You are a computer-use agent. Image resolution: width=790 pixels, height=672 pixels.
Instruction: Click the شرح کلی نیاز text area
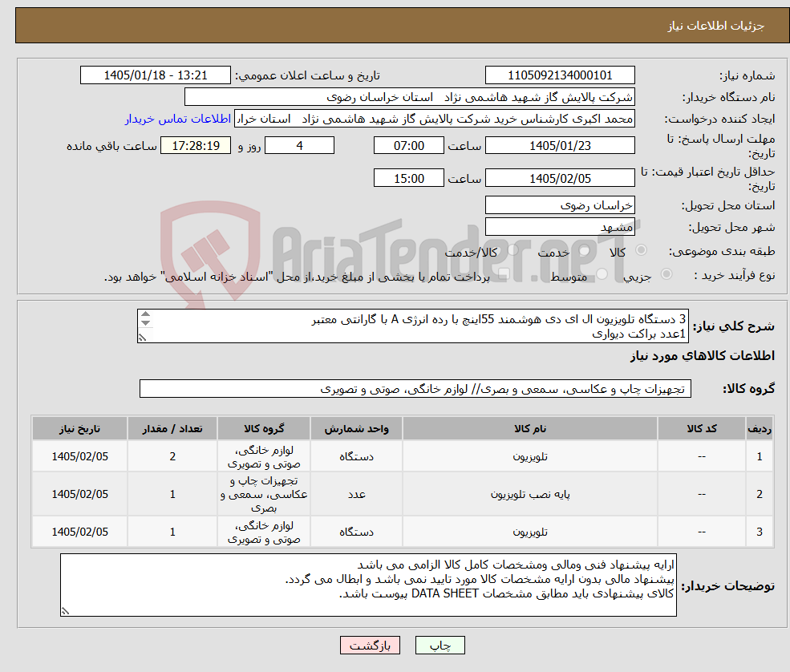click(x=412, y=326)
